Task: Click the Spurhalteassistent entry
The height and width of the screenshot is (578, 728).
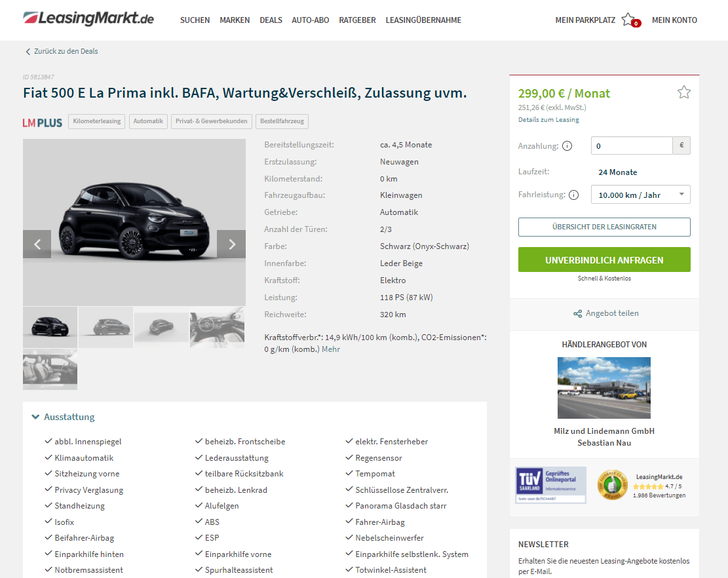Action: (239, 569)
